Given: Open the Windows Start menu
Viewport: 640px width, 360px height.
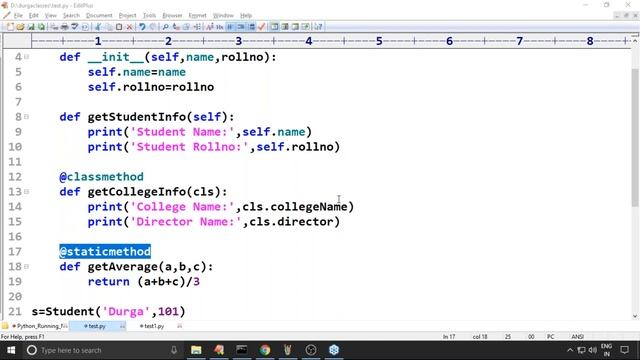Looking at the screenshot, I should pyautogui.click(x=11, y=350).
